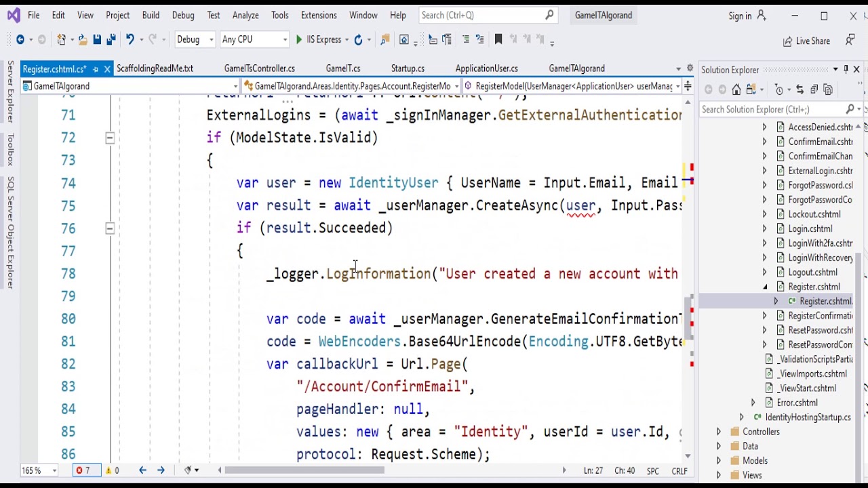The width and height of the screenshot is (868, 488).
Task: Click the Save All toolbar icon
Action: [111, 40]
